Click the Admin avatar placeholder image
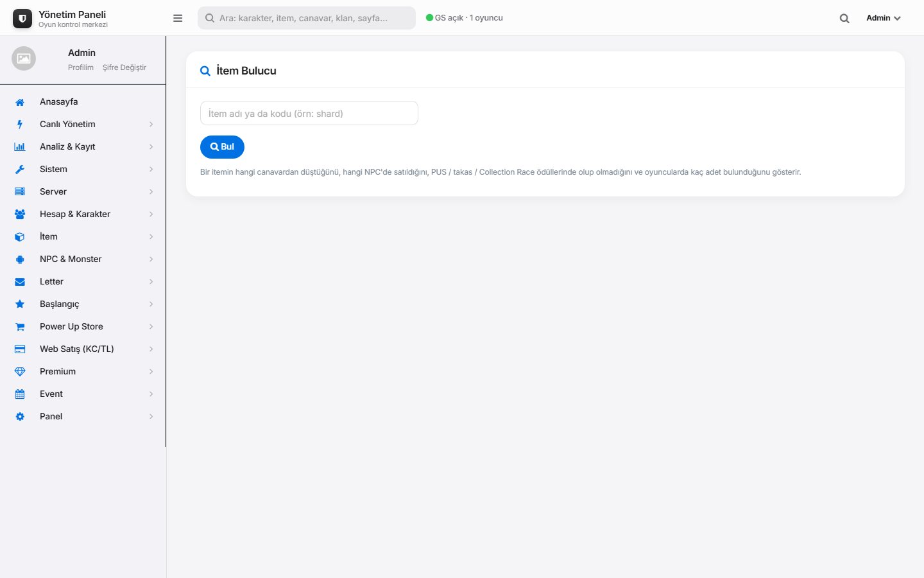This screenshot has width=924, height=578. pos(24,58)
